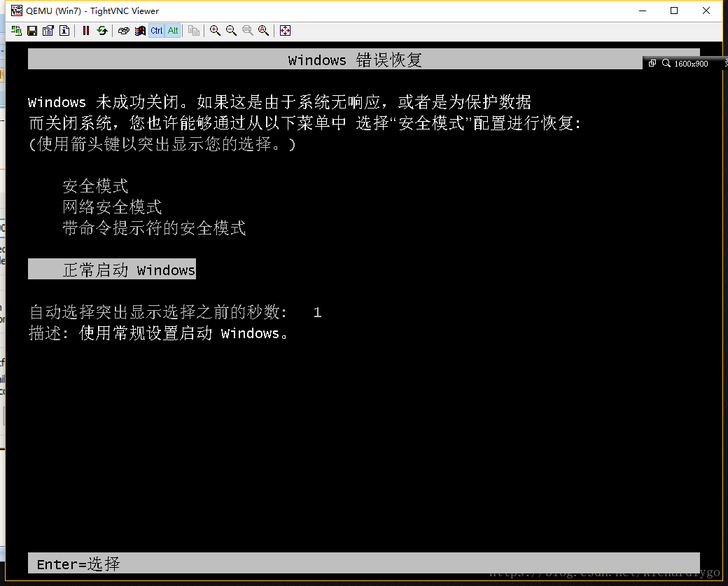Image resolution: width=728 pixels, height=586 pixels.
Task: Click the Windows 错误恢复 header bar
Action: pyautogui.click(x=363, y=60)
